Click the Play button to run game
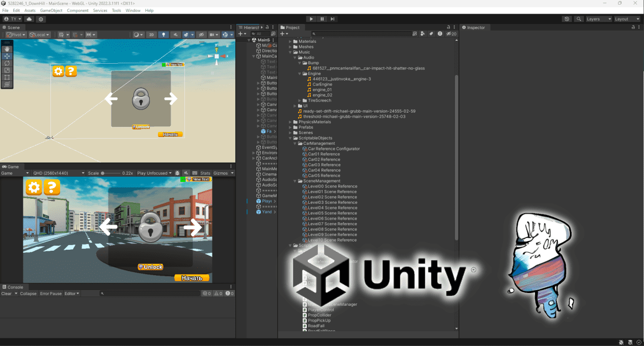The width and height of the screenshot is (644, 346). (x=311, y=19)
